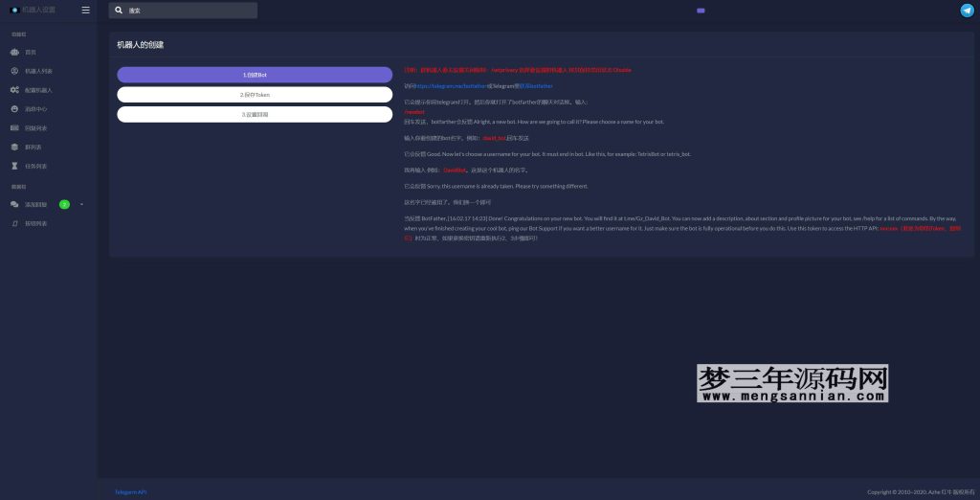Screen dimensions: 980x500
Task: Click the purple indicator in top bar
Action: pos(701,11)
